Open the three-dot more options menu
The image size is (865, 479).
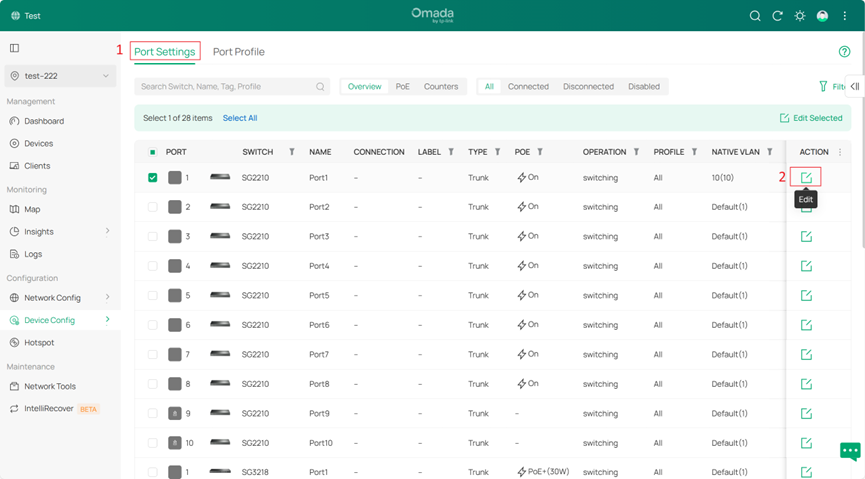point(844,16)
